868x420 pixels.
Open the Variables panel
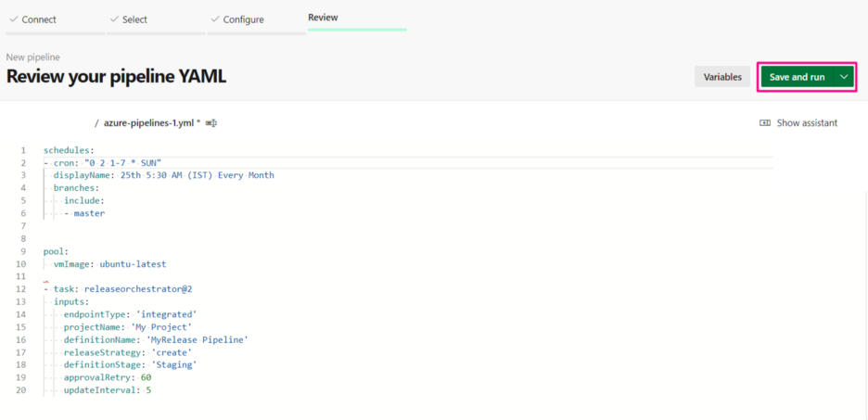pyautogui.click(x=721, y=77)
